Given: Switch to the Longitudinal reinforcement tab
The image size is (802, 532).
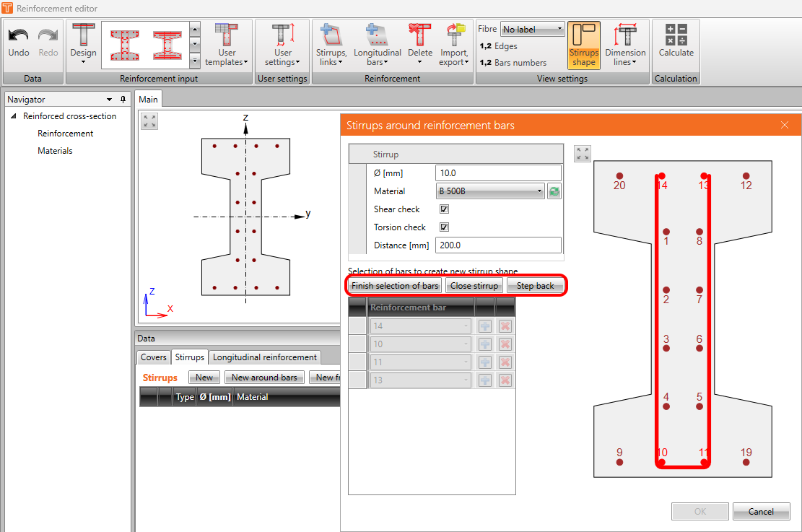Looking at the screenshot, I should 264,357.
